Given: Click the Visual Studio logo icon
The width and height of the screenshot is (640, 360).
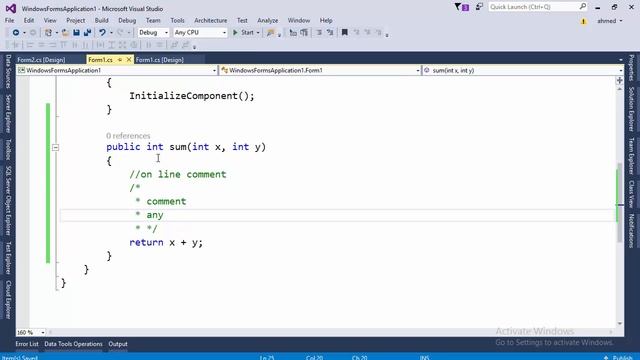Looking at the screenshot, I should click(11, 8).
